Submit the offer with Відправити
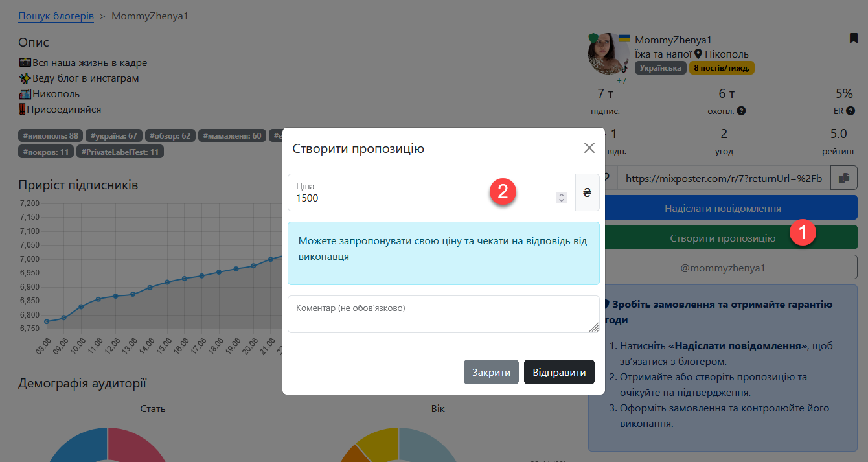Screen dimensions: 868x462 point(559,372)
